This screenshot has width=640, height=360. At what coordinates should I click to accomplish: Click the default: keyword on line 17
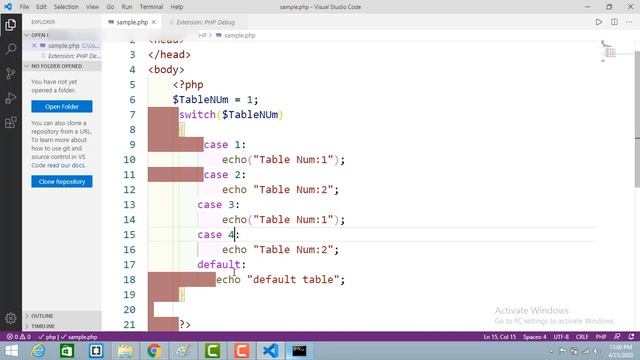click(x=222, y=264)
